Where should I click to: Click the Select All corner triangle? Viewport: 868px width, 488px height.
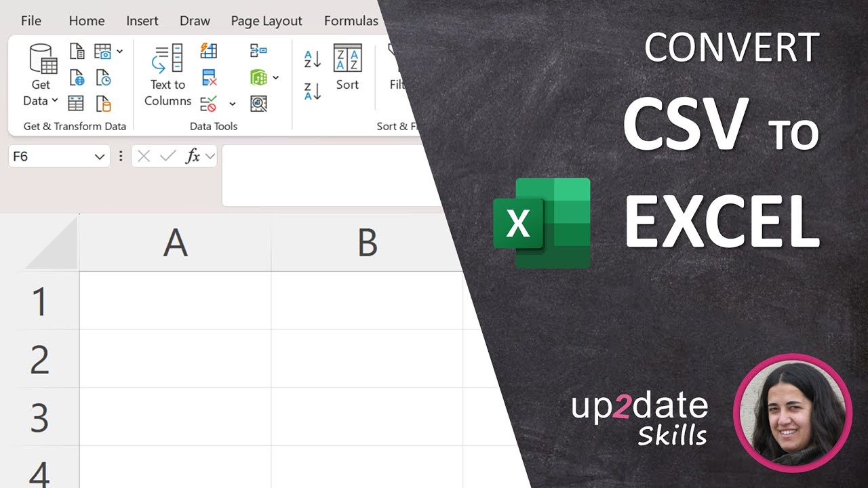(51, 243)
